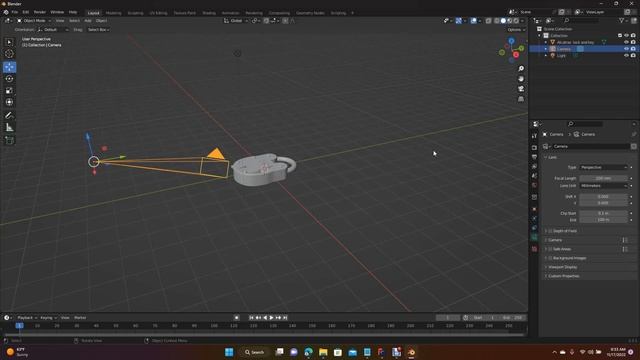The image size is (640, 360).
Task: Open the timeline Keying menu
Action: point(48,318)
